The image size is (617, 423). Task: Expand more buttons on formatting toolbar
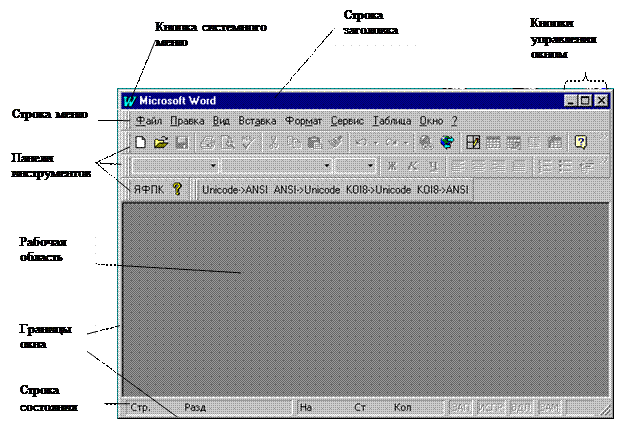pos(604,161)
